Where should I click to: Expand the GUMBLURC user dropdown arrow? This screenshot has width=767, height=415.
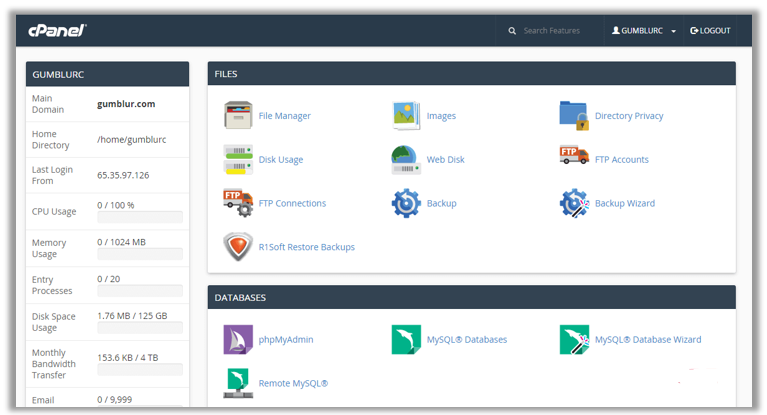(x=674, y=31)
